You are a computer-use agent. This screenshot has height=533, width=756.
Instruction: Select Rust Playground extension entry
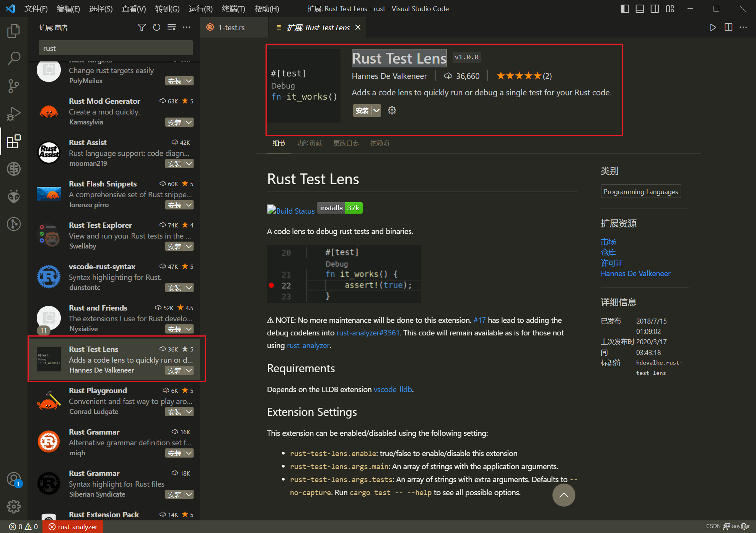(x=114, y=401)
